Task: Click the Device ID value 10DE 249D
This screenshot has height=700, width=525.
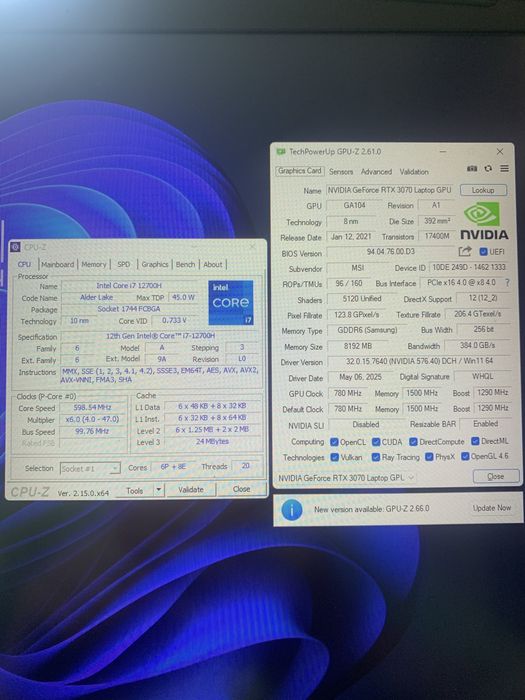Action: 468,267
